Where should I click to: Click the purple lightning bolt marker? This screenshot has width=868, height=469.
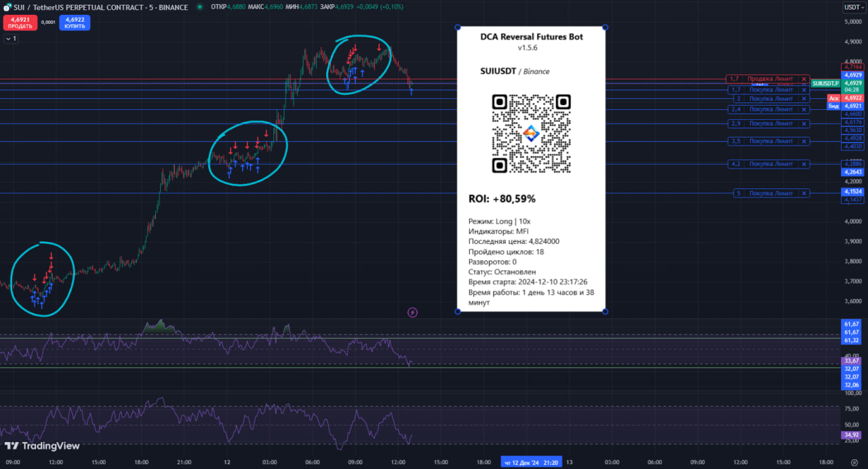pyautogui.click(x=412, y=312)
